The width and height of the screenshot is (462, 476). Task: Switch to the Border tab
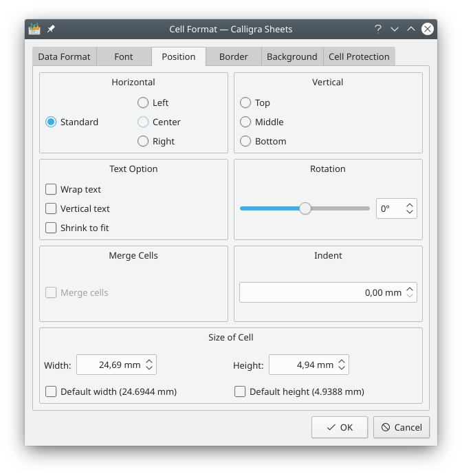[233, 56]
